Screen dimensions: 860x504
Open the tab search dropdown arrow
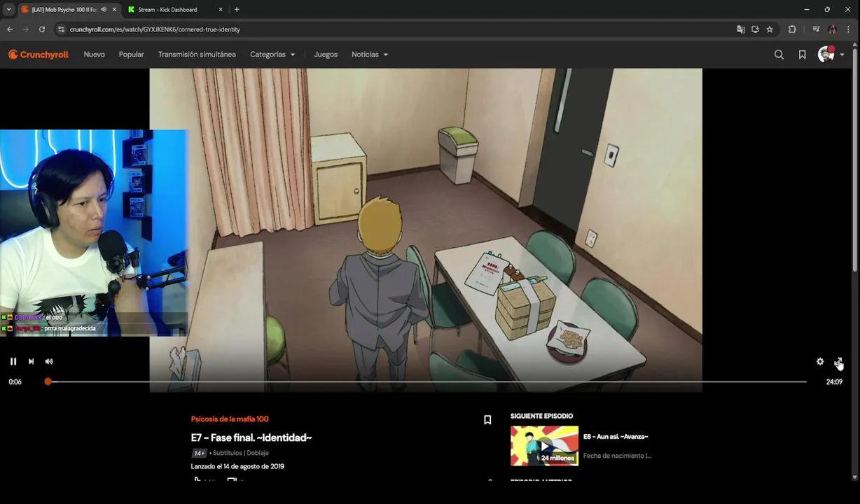8,10
